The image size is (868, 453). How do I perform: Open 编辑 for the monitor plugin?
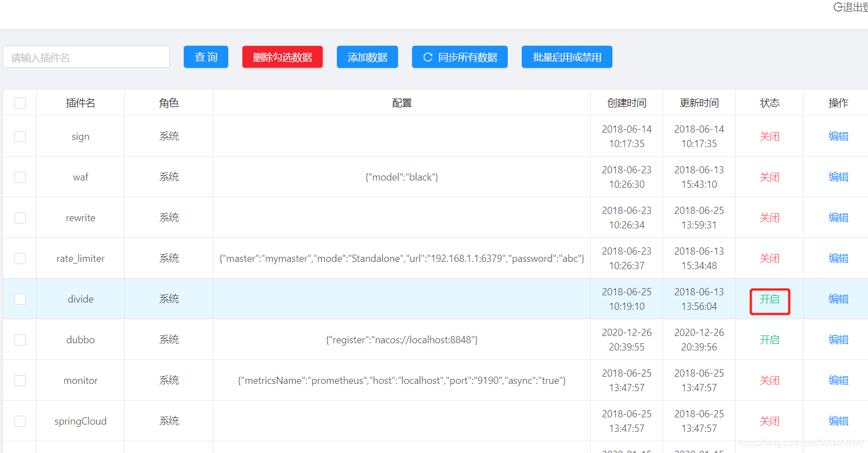coord(838,381)
